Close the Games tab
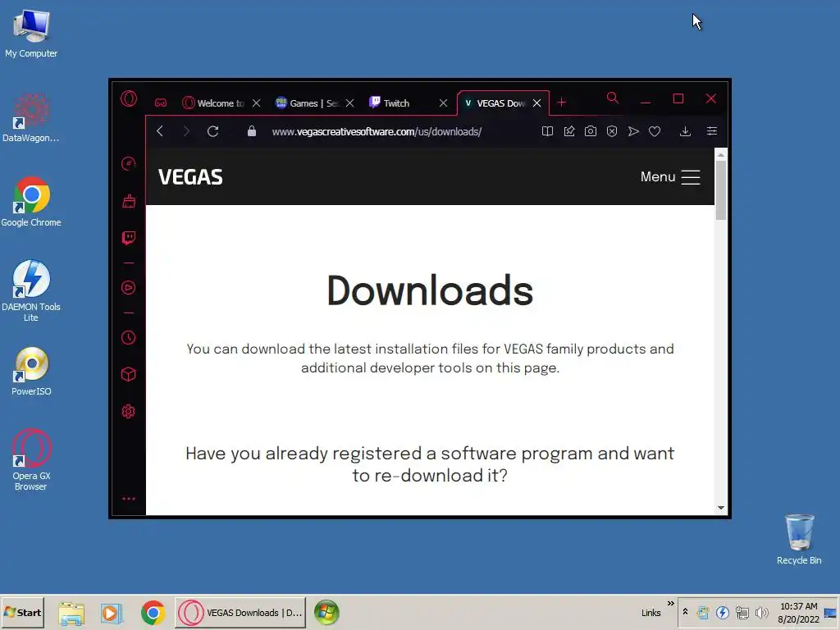840x630 pixels. click(349, 103)
